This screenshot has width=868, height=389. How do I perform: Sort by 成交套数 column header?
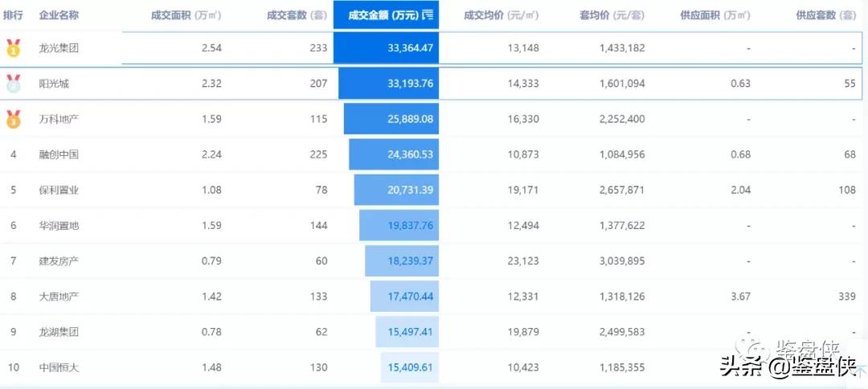[x=297, y=15]
